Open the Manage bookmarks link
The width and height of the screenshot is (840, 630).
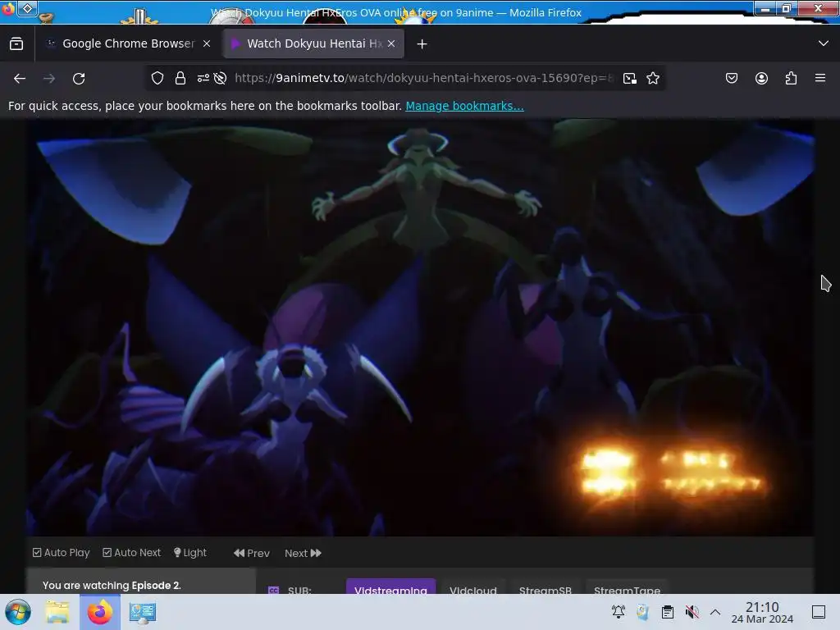(x=464, y=106)
